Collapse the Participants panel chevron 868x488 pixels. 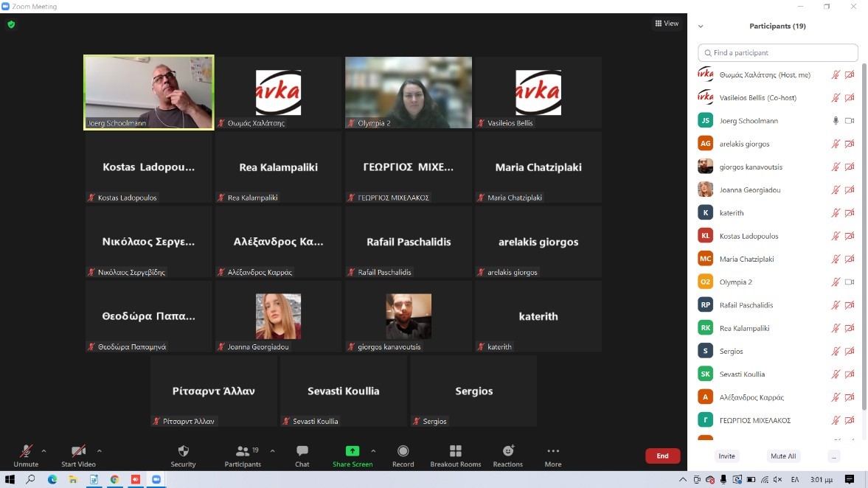pyautogui.click(x=701, y=27)
